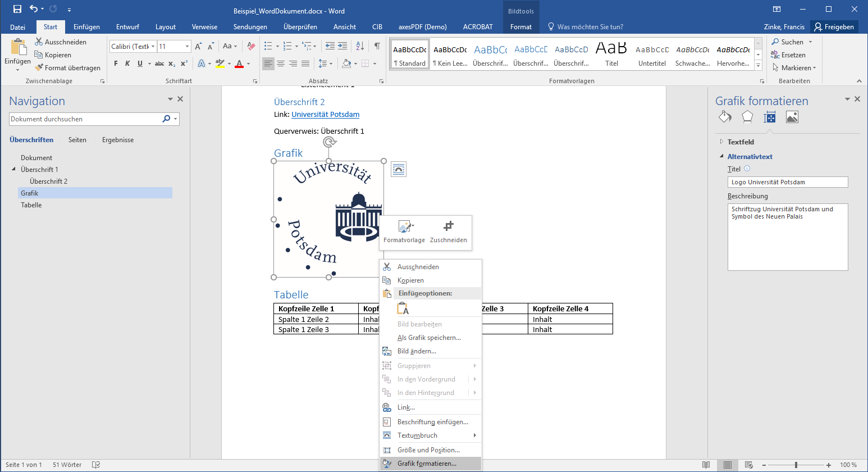Screen dimensions: 868x472
Task: Show paragraph marks with the pilcrow icon
Action: coord(377,46)
